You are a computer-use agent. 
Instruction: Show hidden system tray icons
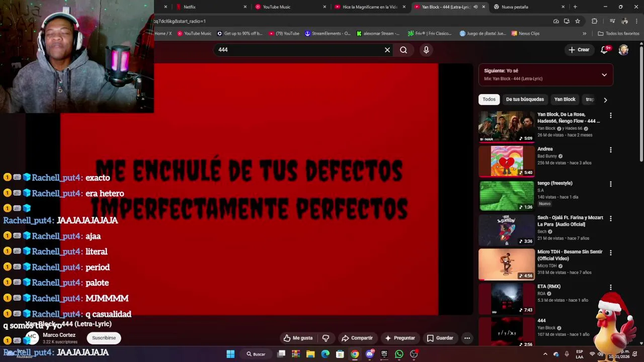tap(545, 354)
